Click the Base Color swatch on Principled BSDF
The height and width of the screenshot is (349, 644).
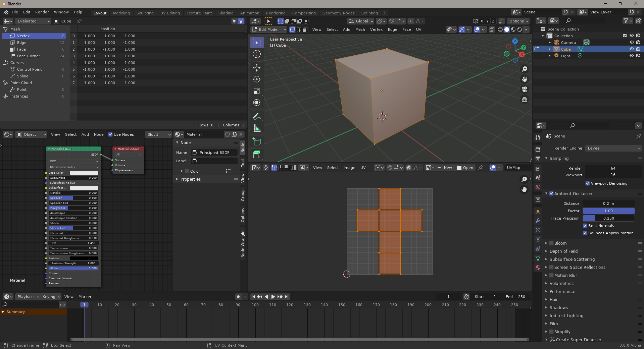tap(84, 173)
